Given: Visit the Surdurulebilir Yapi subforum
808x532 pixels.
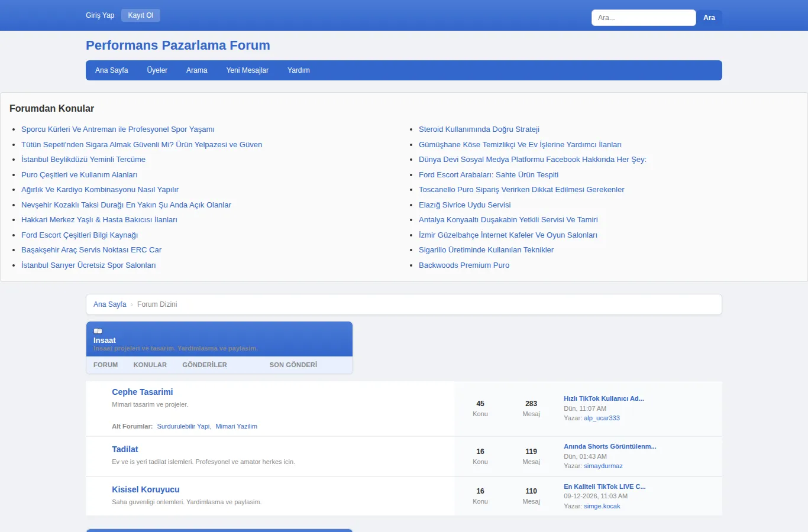Looking at the screenshot, I should (x=183, y=426).
